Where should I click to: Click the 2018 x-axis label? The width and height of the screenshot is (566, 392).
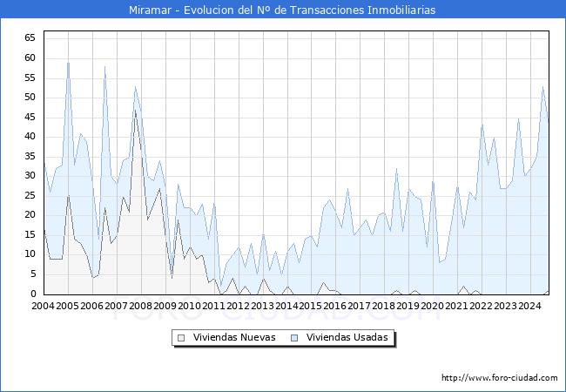click(384, 306)
